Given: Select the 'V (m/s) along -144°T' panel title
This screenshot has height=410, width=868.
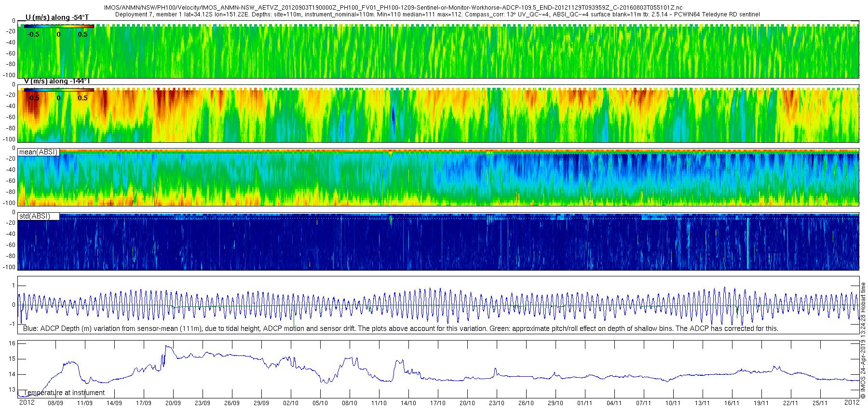Looking at the screenshot, I should click(57, 81).
